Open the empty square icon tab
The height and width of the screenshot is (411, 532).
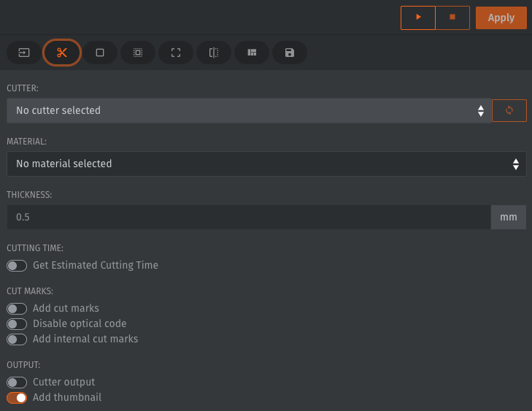pos(100,53)
